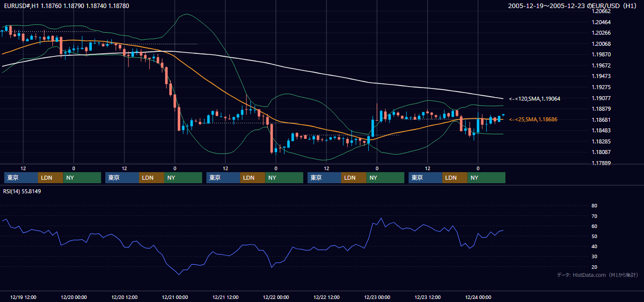Screen dimensions: 644x302
Task: Click RSI scale level 80
Action: pos(594,206)
